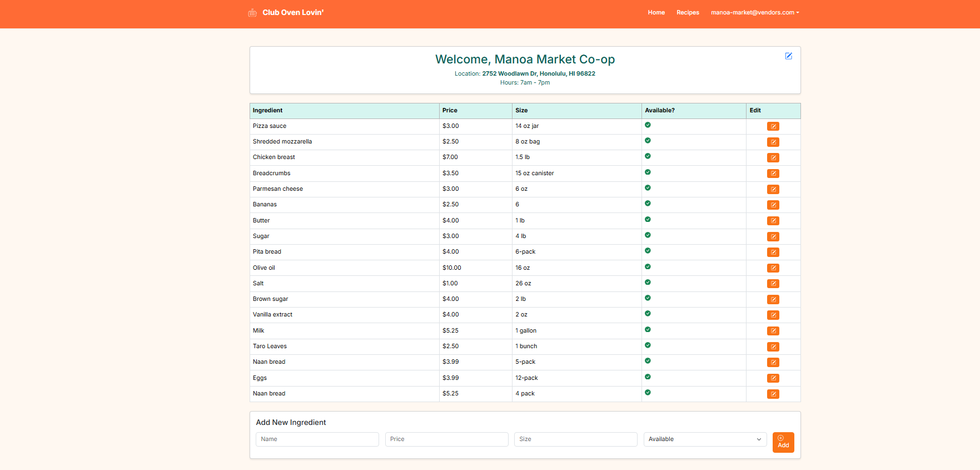The height and width of the screenshot is (470, 980).
Task: Click the edit icon for Taro Leaves
Action: (x=773, y=347)
